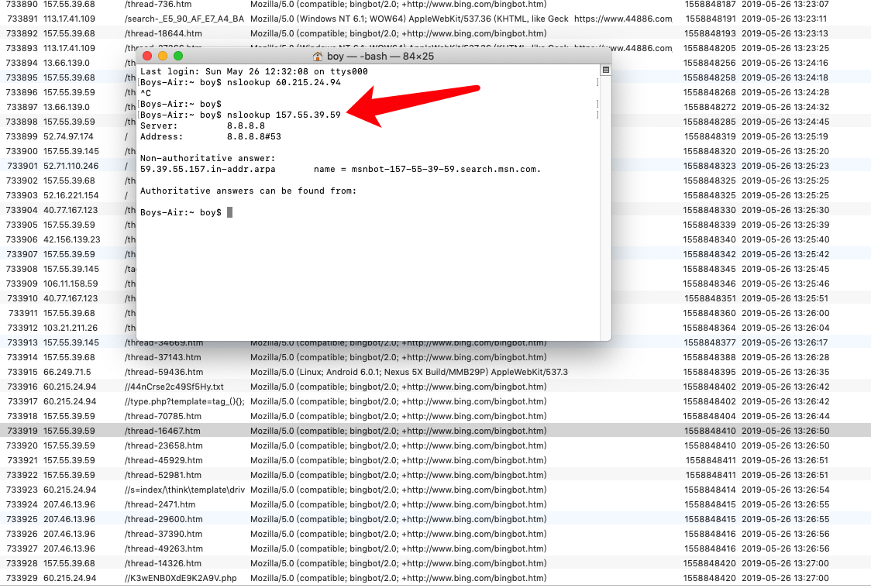Click IP 52.16.221.154 in row 733903
Viewport: 871px width, 588px height.
[71, 195]
